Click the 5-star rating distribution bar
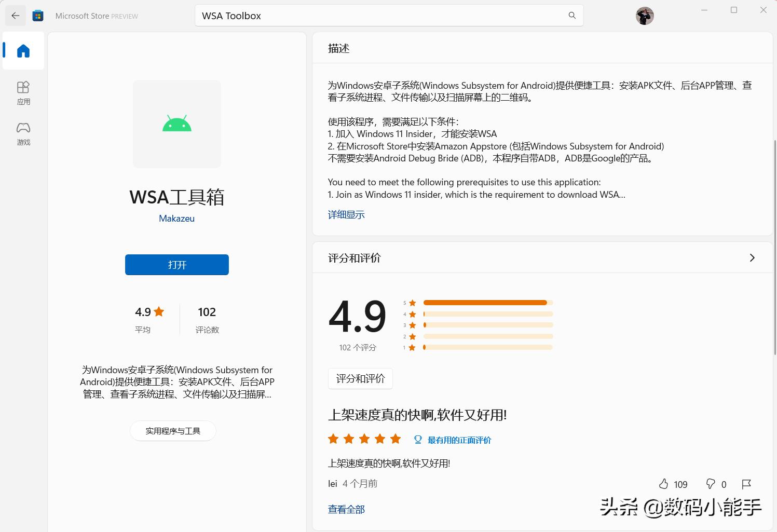The image size is (777, 532). [x=486, y=303]
